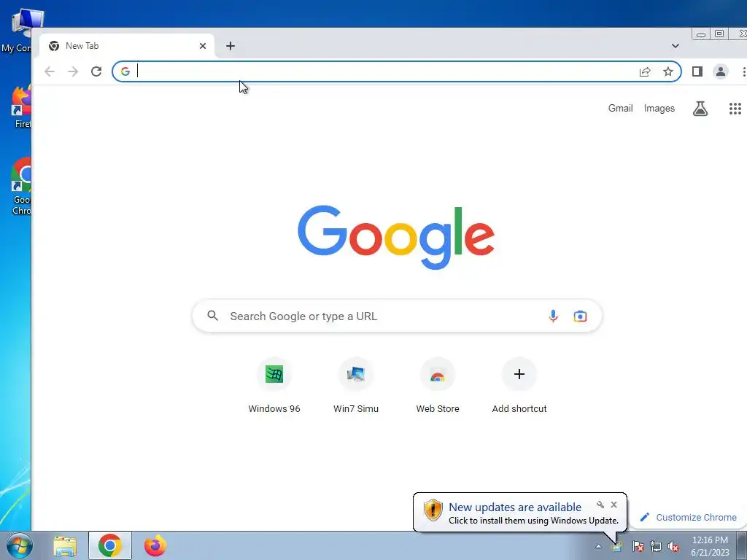Click the browser Forward arrow
747x560 pixels.
73,71
